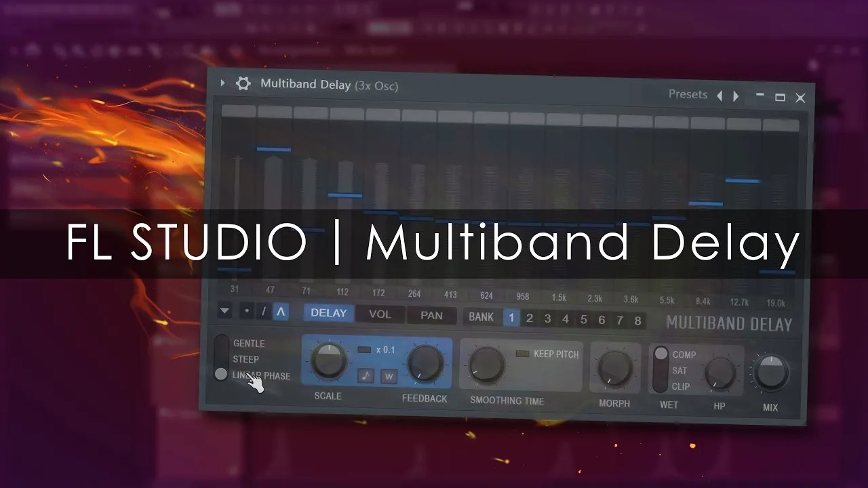Open the plugin options gear menu

point(243,83)
